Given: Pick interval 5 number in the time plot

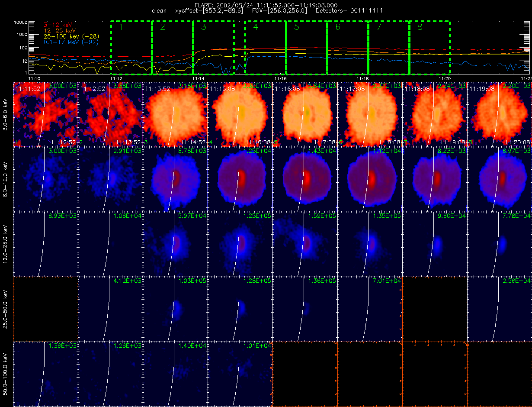Looking at the screenshot, I should (296, 27).
